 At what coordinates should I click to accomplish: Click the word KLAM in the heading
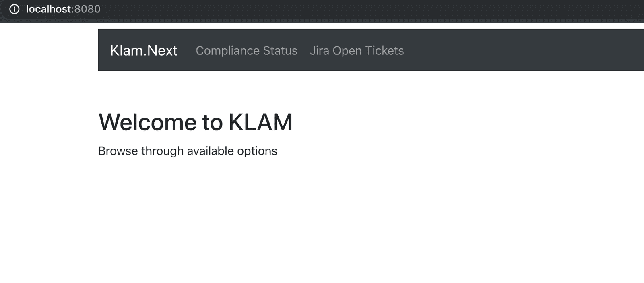click(260, 122)
